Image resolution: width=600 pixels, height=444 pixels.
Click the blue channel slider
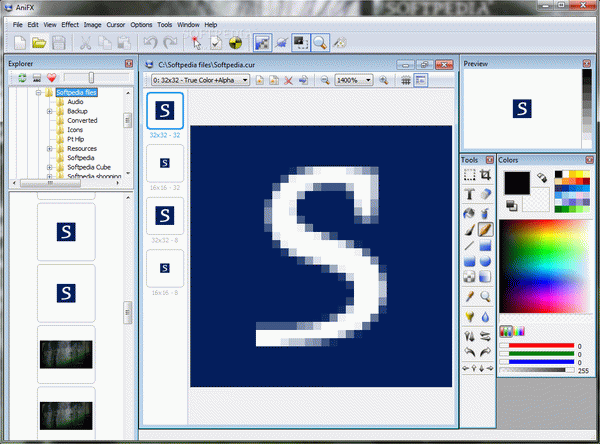point(537,362)
